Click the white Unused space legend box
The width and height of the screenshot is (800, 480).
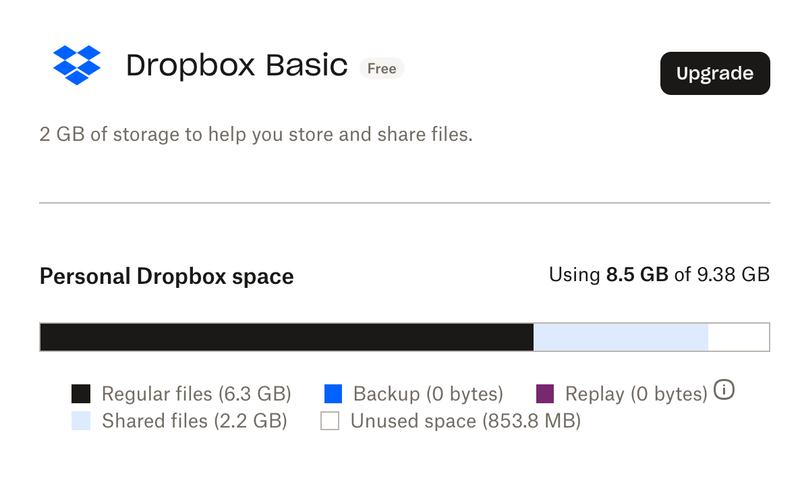(330, 421)
